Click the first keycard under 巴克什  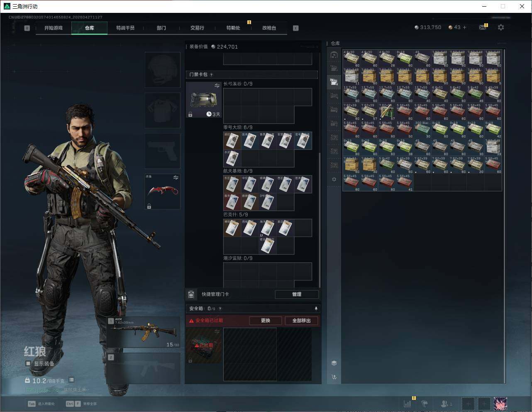232,228
